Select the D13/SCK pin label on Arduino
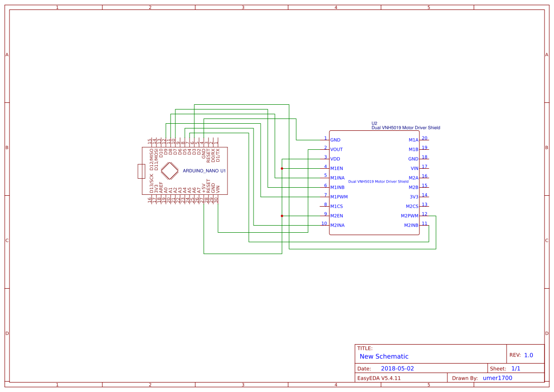 click(152, 183)
